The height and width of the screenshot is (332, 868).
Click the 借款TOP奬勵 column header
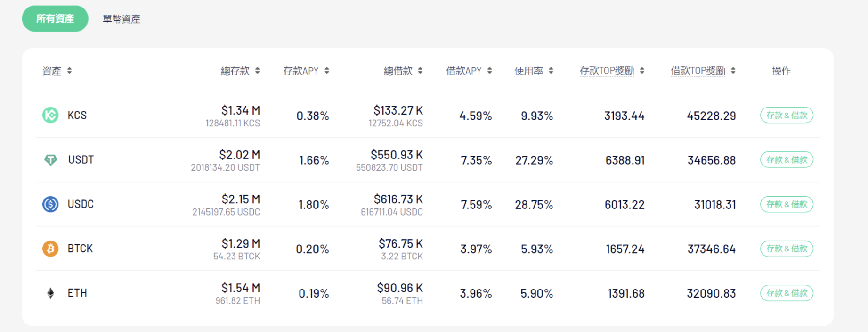[698, 71]
